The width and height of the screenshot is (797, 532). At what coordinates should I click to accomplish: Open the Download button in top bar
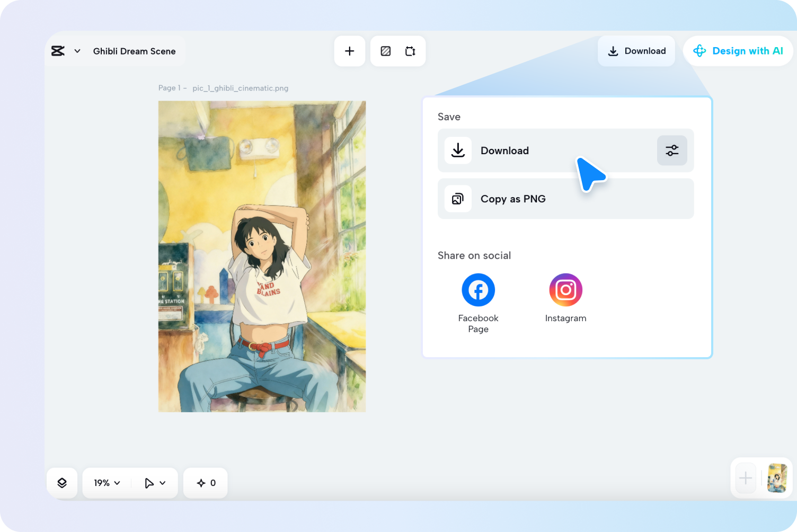636,51
